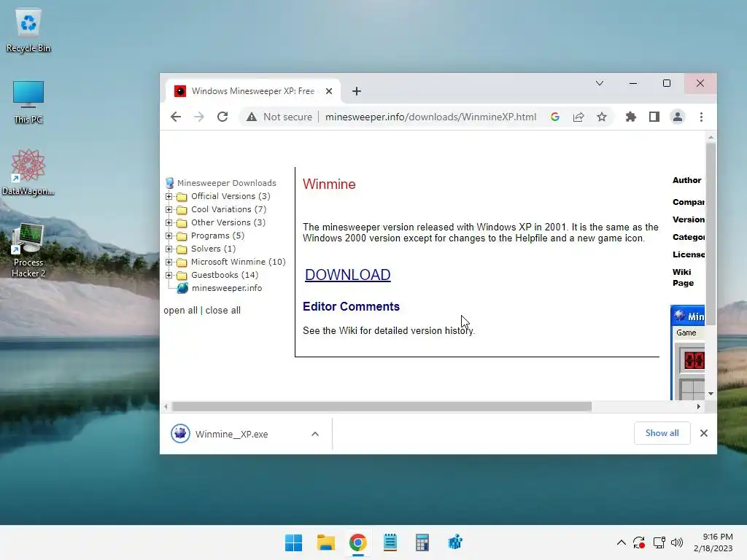Click the DOWNLOAD link
Image resolution: width=747 pixels, height=560 pixels.
(348, 275)
